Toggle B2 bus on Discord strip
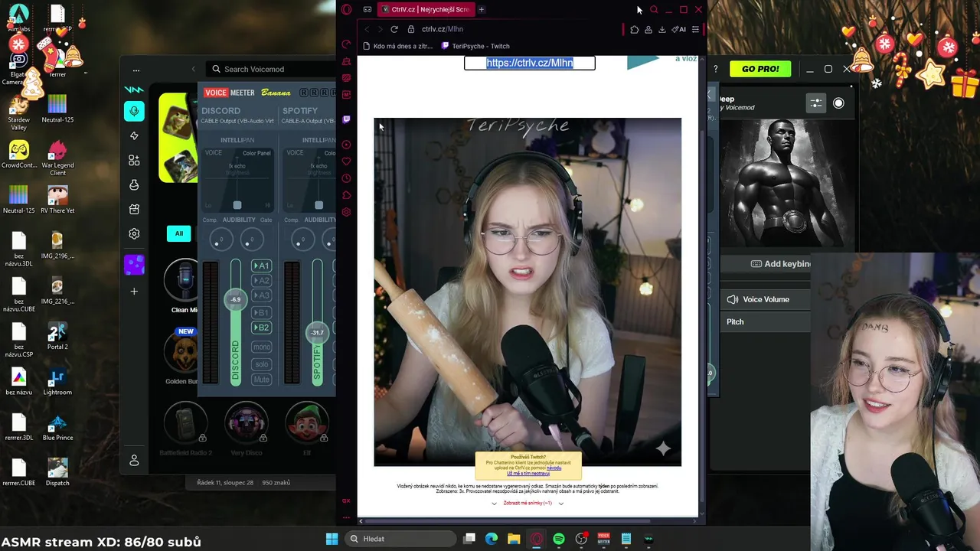980x551 pixels. (x=262, y=328)
